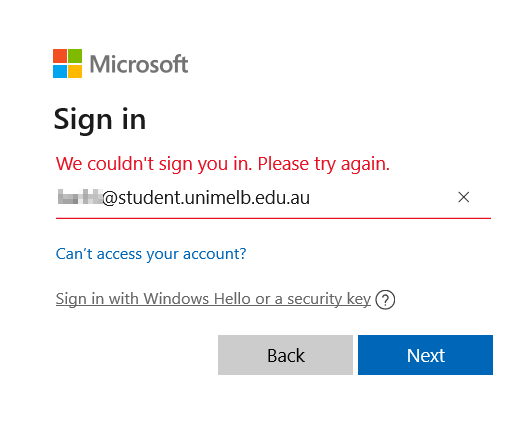Viewport: 532px width, 427px height.
Task: Click the words "security key" in the sign-in options link
Action: (329, 299)
